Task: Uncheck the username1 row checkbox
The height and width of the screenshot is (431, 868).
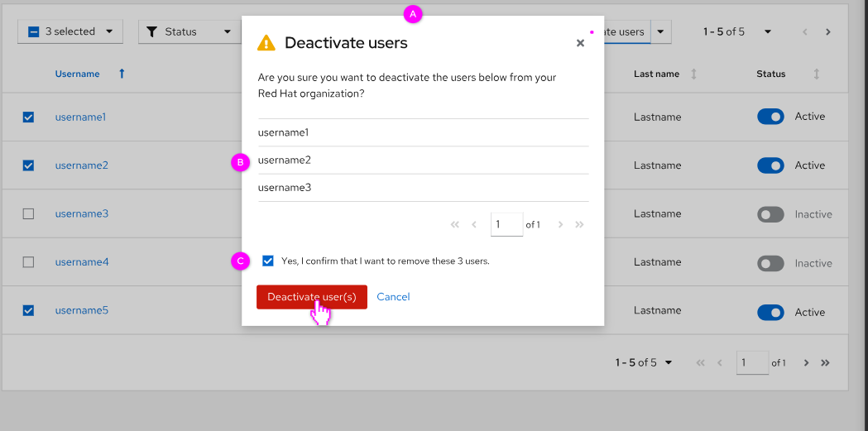Action: click(28, 117)
